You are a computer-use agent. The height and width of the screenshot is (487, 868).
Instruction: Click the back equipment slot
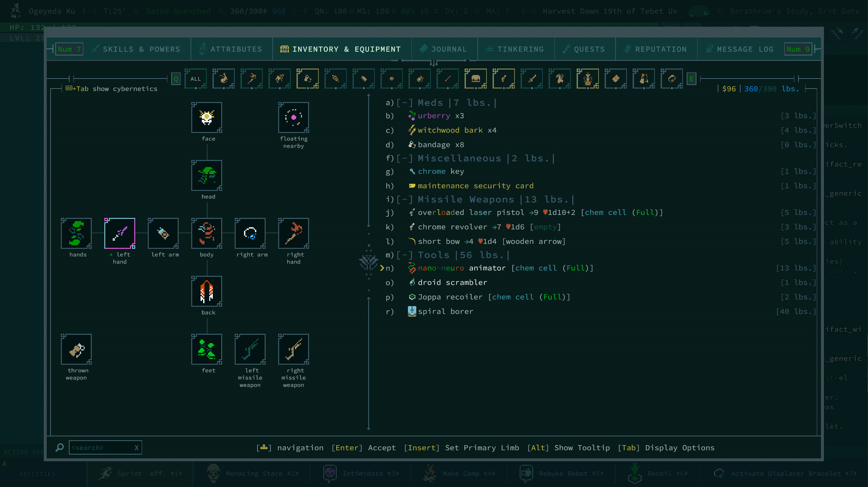[207, 292]
